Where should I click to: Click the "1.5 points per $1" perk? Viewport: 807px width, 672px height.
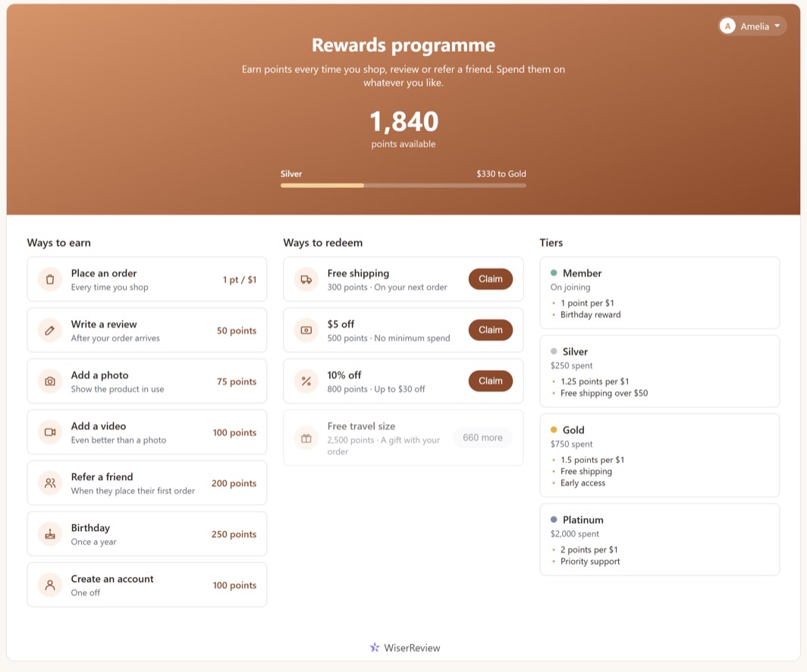click(x=592, y=460)
